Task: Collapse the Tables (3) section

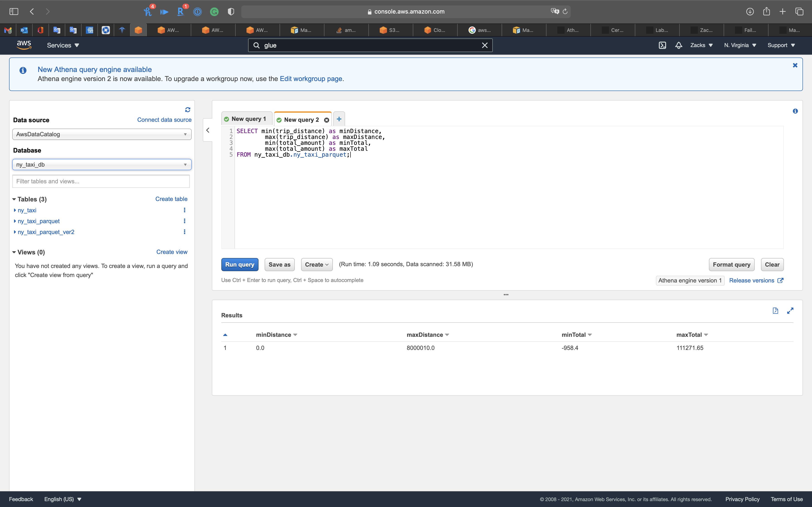Action: [14, 199]
